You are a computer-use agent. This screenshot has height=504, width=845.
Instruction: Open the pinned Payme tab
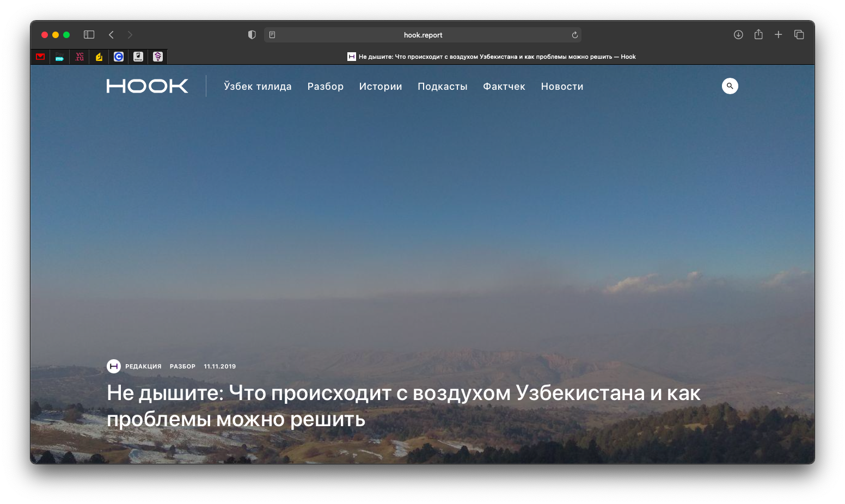pyautogui.click(x=60, y=57)
